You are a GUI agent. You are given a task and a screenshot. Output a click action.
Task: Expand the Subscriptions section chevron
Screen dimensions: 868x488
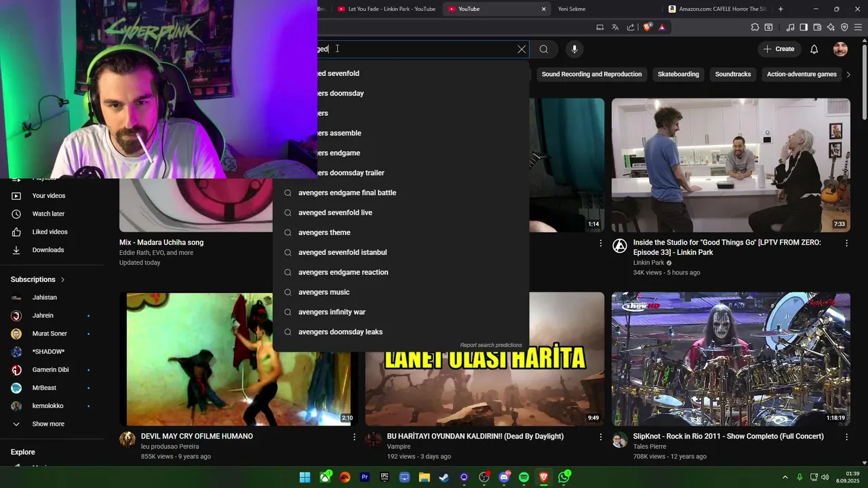(63, 279)
